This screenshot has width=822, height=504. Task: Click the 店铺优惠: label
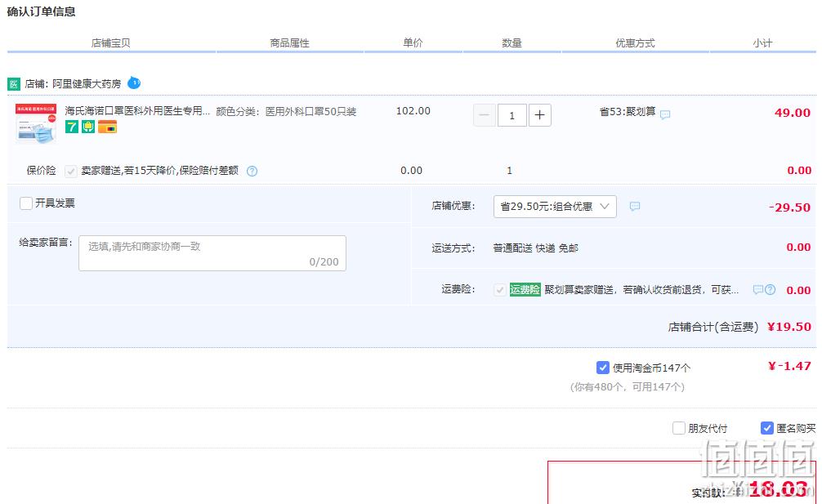(x=453, y=206)
